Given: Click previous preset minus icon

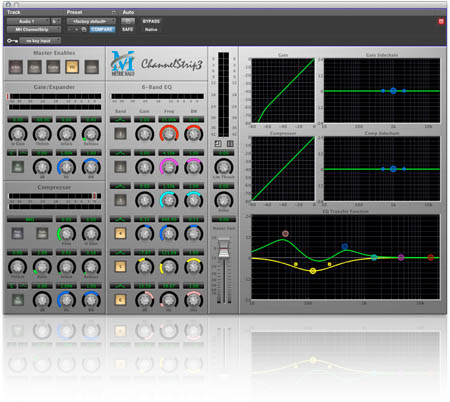Looking at the screenshot, I should click(x=70, y=30).
